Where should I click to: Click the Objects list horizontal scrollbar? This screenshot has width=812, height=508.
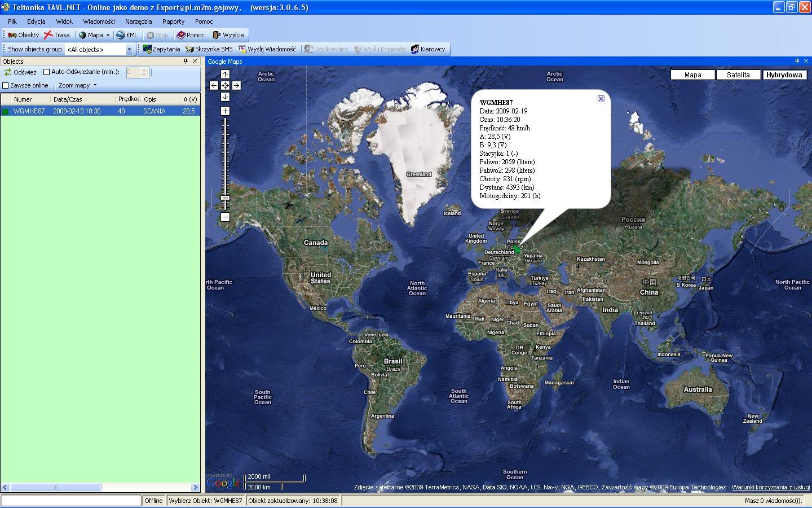coord(100,487)
